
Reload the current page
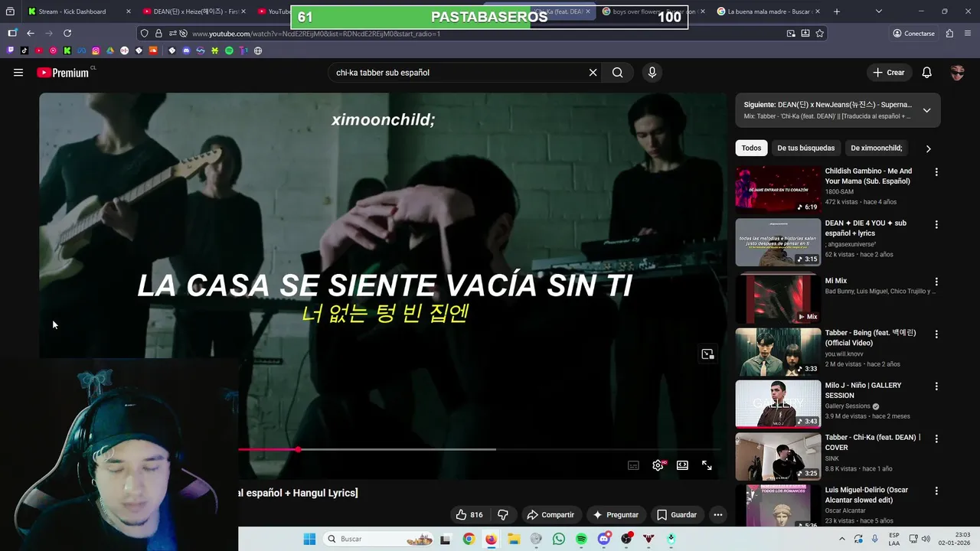pyautogui.click(x=67, y=34)
